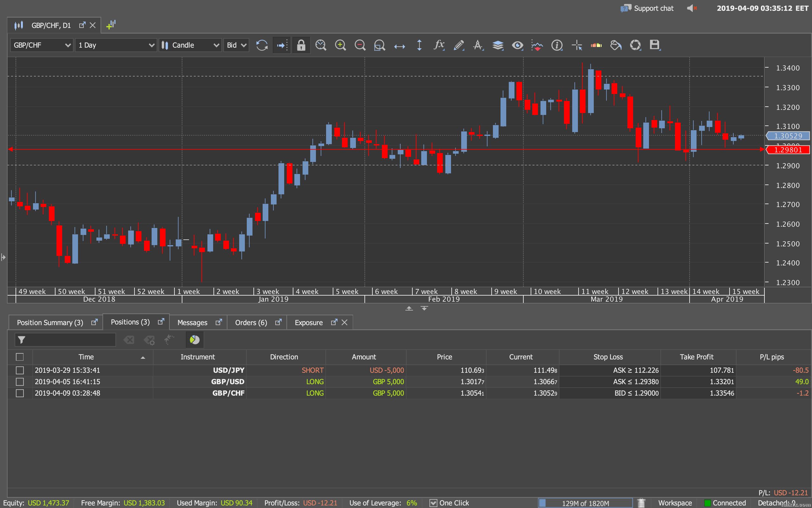The height and width of the screenshot is (508, 812).
Task: Open the Candle chart type dropdown
Action: (x=190, y=45)
